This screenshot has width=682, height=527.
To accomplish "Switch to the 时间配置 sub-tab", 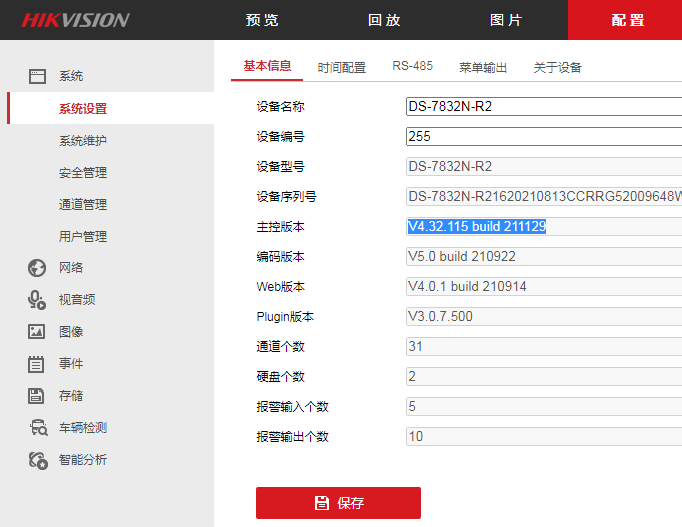I will pos(341,67).
